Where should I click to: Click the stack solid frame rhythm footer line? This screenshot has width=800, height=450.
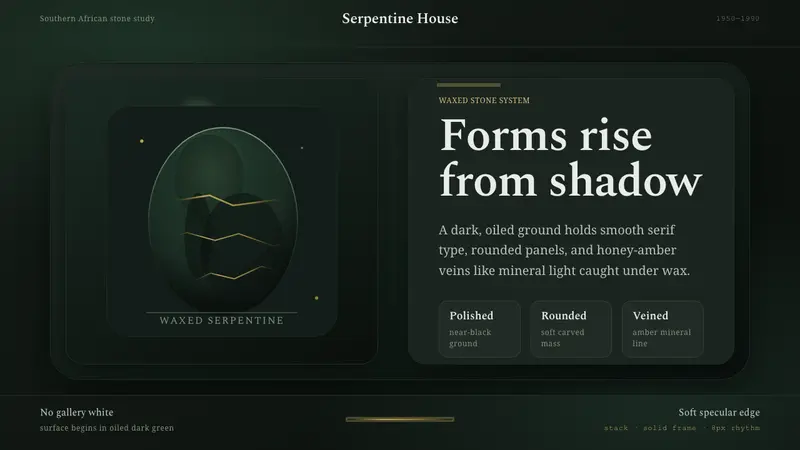pyautogui.click(x=682, y=428)
